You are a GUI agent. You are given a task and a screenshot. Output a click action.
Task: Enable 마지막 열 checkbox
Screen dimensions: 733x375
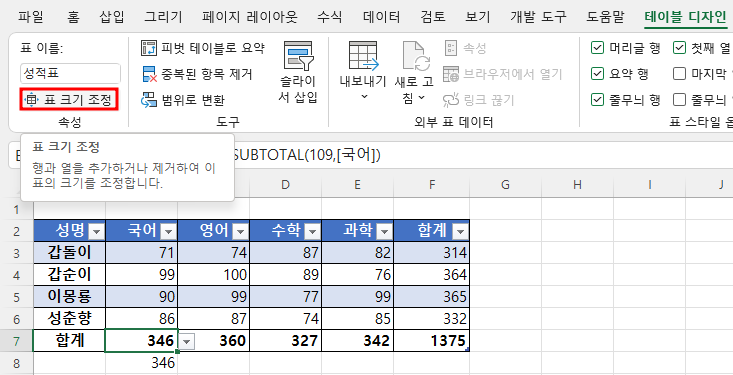point(679,74)
